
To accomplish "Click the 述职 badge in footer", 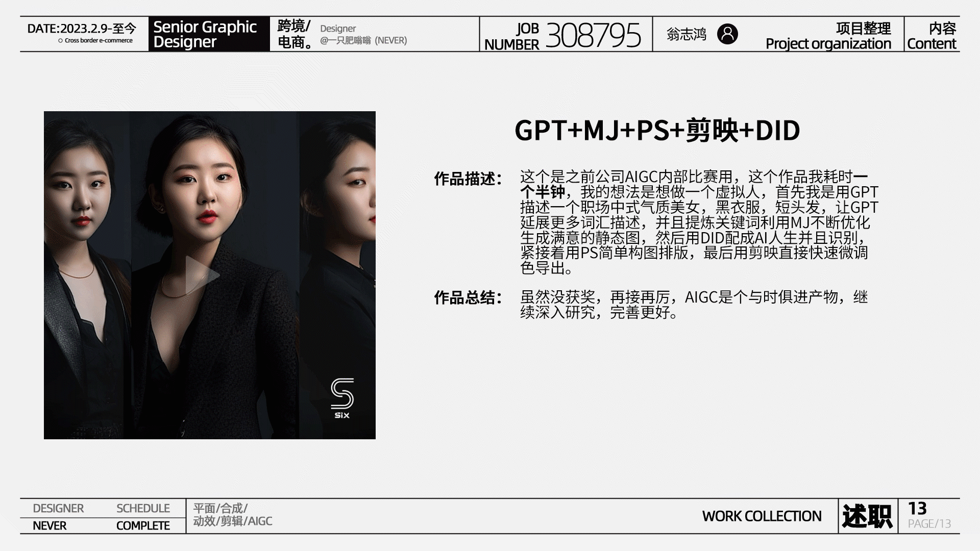I will [867, 516].
